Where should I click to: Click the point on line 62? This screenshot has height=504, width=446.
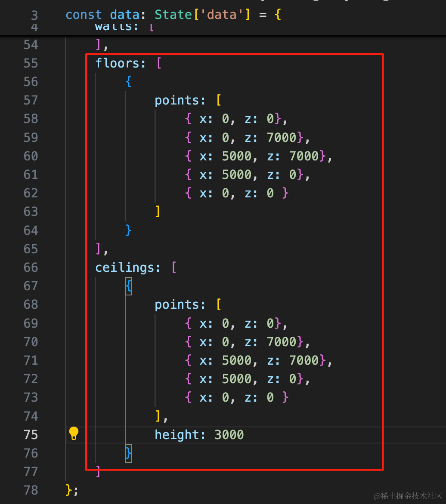click(236, 193)
